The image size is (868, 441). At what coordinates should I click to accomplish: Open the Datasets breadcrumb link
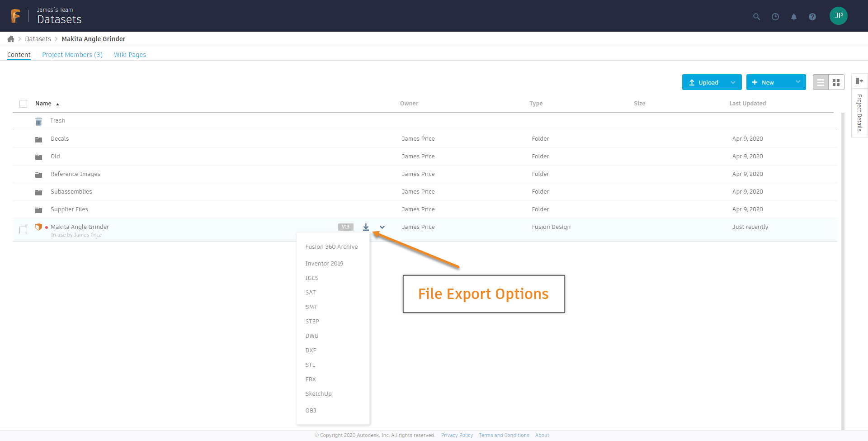(x=38, y=39)
